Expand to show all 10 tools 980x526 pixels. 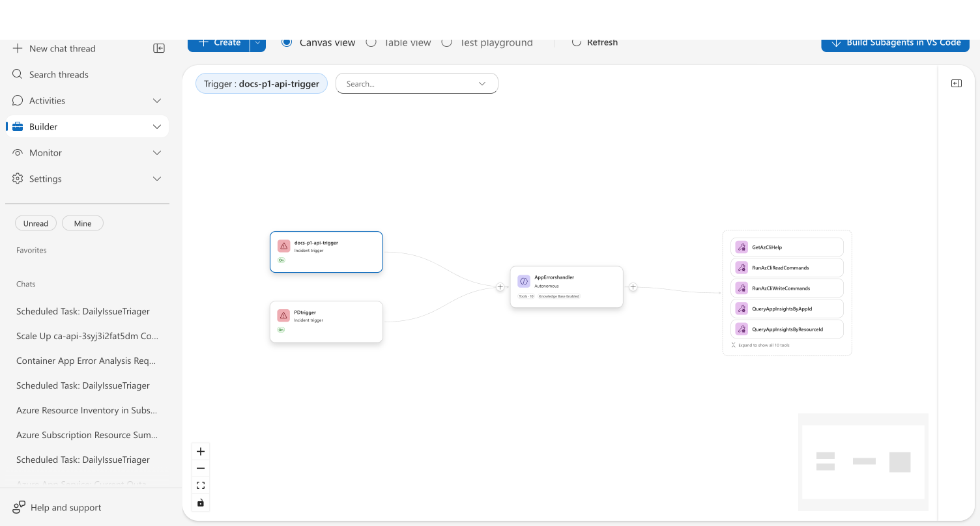click(x=760, y=345)
